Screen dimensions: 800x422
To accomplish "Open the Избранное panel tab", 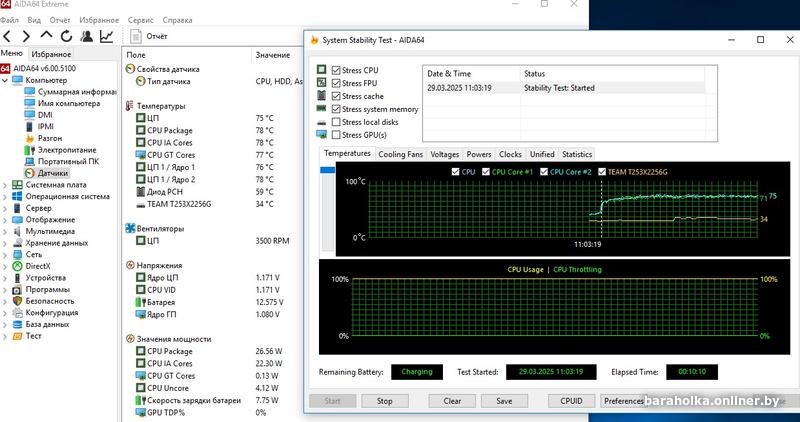I will coord(51,54).
